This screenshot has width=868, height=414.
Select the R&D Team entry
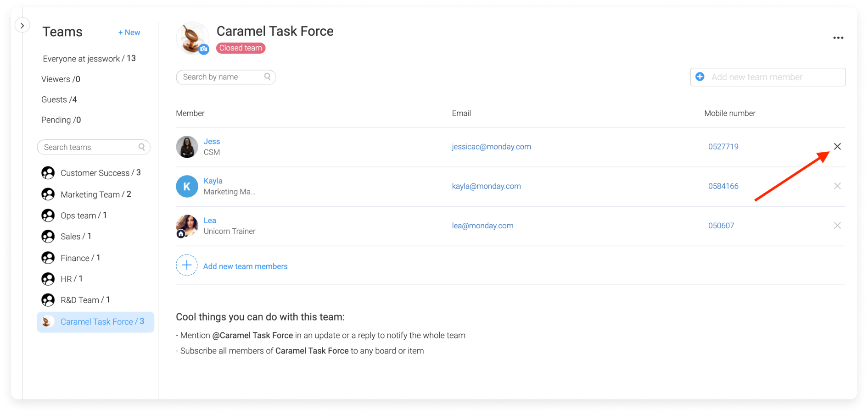click(85, 300)
